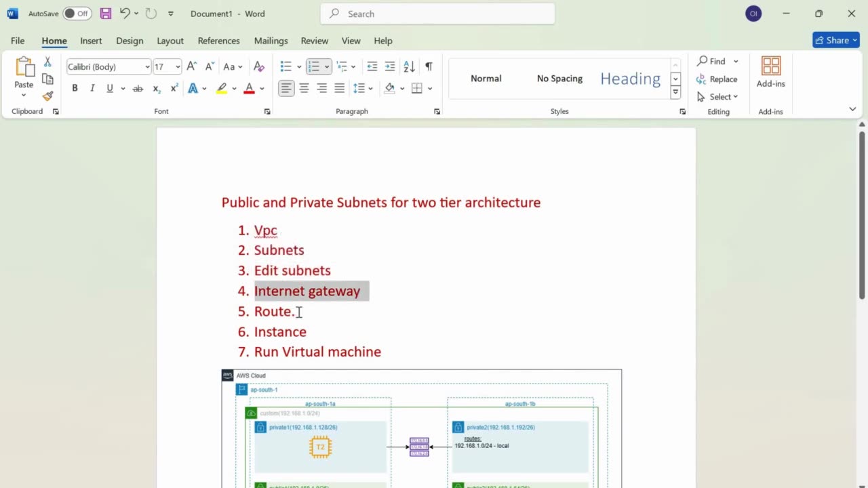Click the Find magnifier button

click(x=711, y=61)
